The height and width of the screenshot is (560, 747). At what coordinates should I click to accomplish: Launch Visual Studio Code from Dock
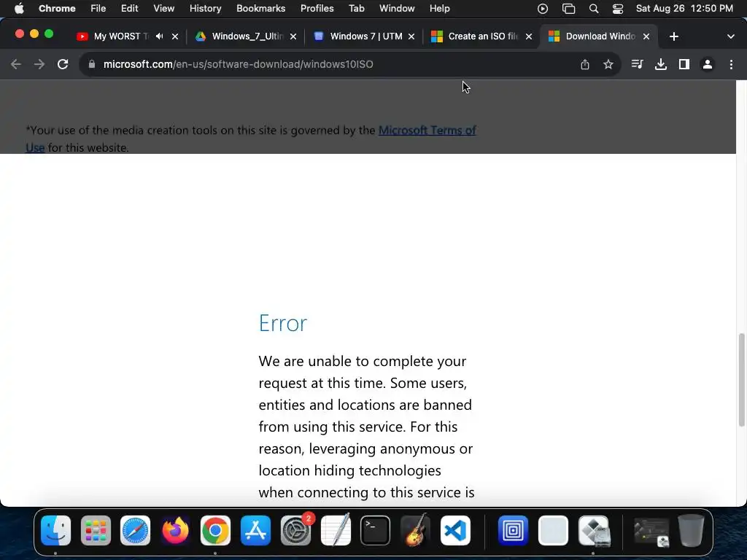(455, 531)
